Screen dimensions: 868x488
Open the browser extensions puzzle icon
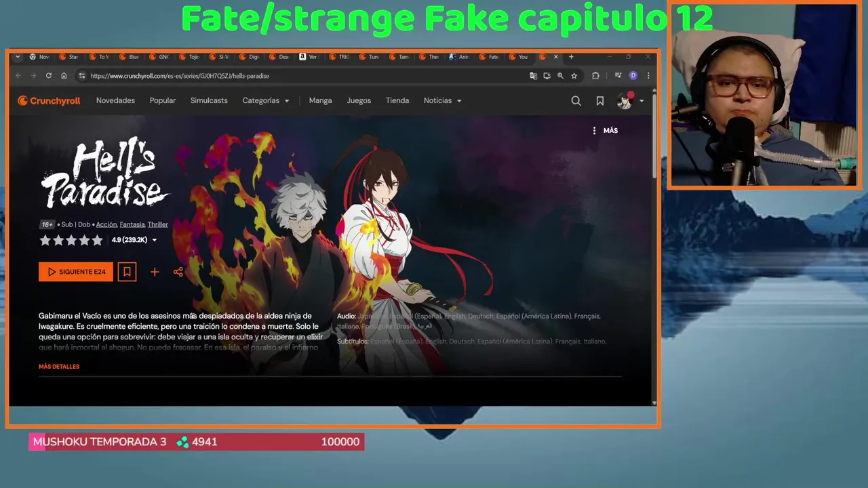click(x=595, y=76)
